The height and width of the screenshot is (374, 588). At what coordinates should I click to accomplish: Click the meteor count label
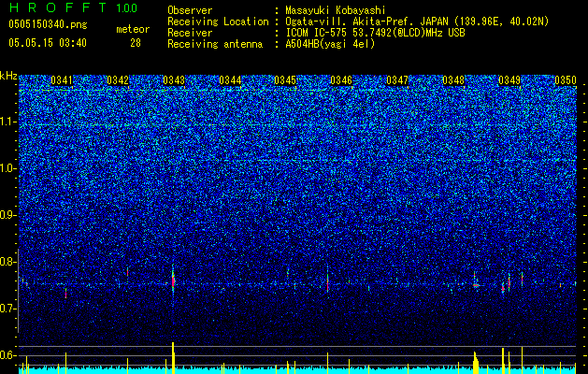coord(133,29)
